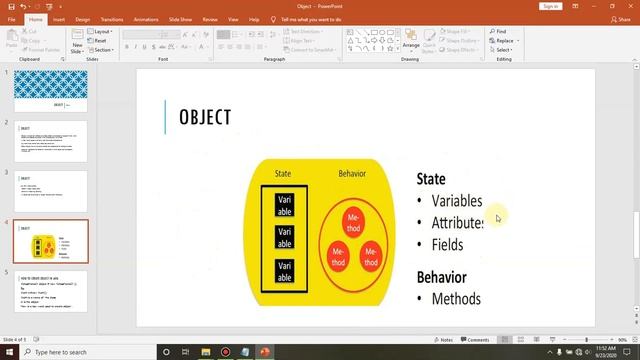Open the File tab
This screenshot has height=360, width=640.
point(11,20)
